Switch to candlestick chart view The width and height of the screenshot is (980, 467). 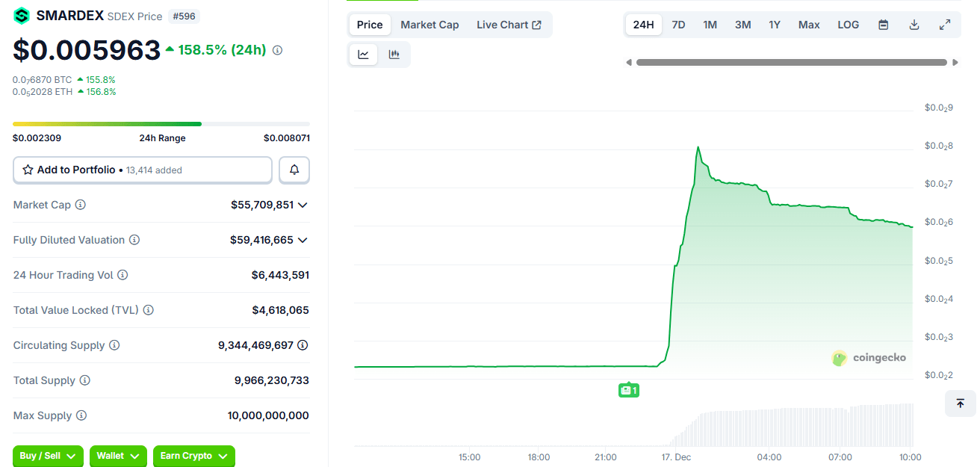click(394, 55)
